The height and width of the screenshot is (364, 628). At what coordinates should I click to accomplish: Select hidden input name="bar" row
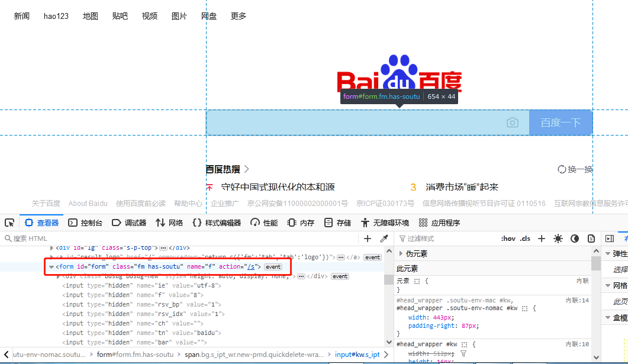[134, 342]
